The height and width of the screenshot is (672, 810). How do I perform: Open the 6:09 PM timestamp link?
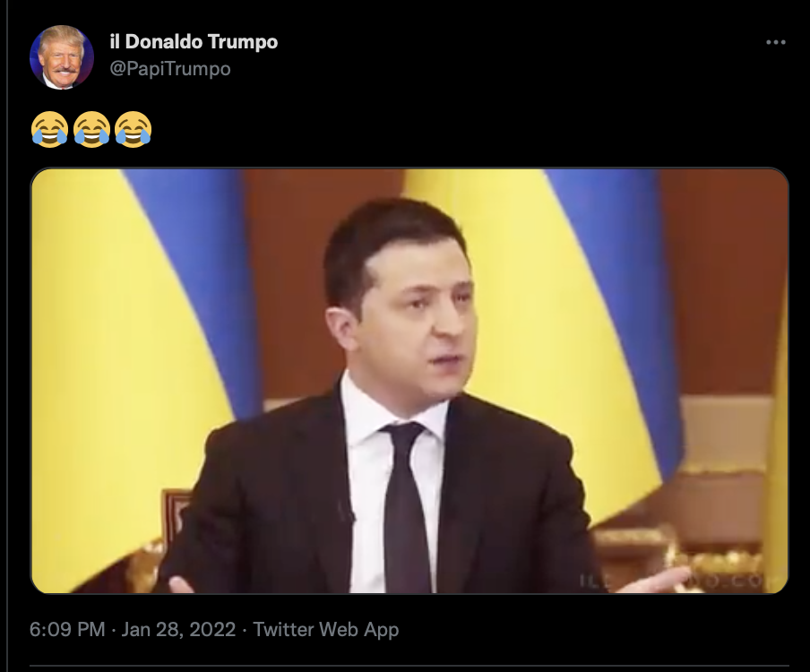coord(67,629)
